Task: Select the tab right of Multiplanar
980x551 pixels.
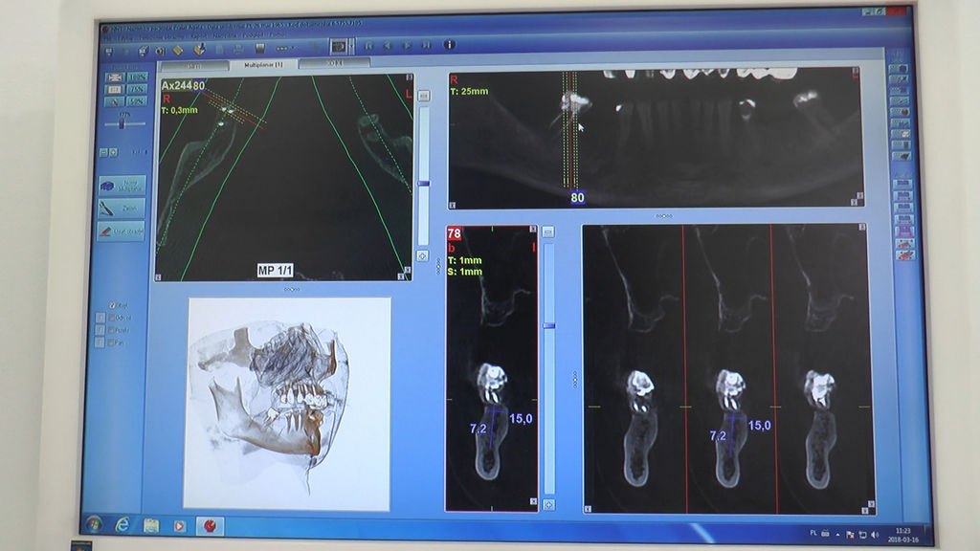Action: (x=334, y=64)
